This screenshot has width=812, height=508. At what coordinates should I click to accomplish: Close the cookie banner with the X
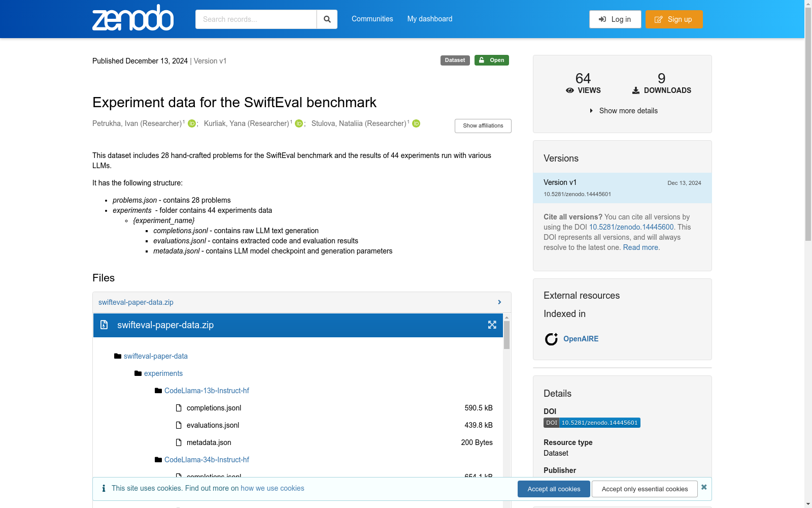(x=704, y=487)
